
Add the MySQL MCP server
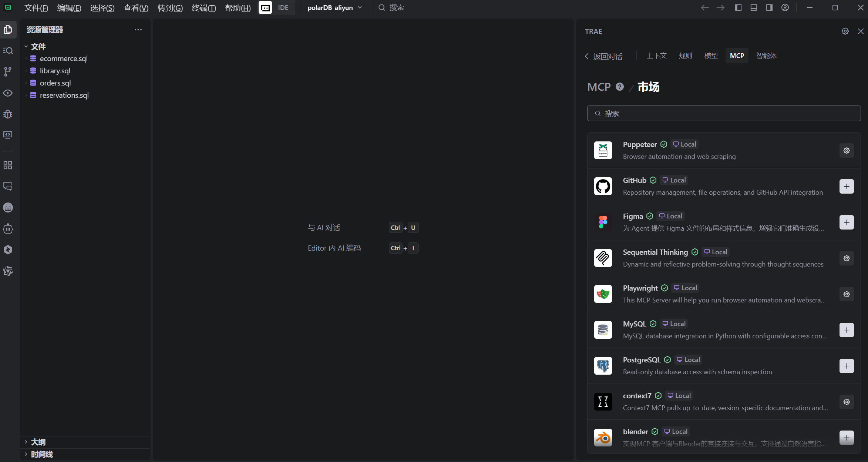tap(847, 330)
